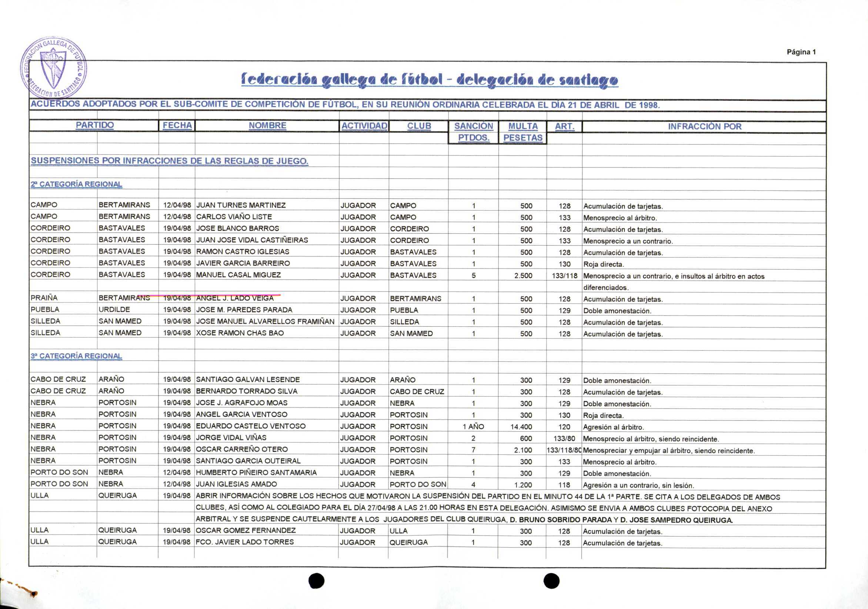Click the federation round stamp logo
The height and width of the screenshot is (609, 868).
coord(53,69)
